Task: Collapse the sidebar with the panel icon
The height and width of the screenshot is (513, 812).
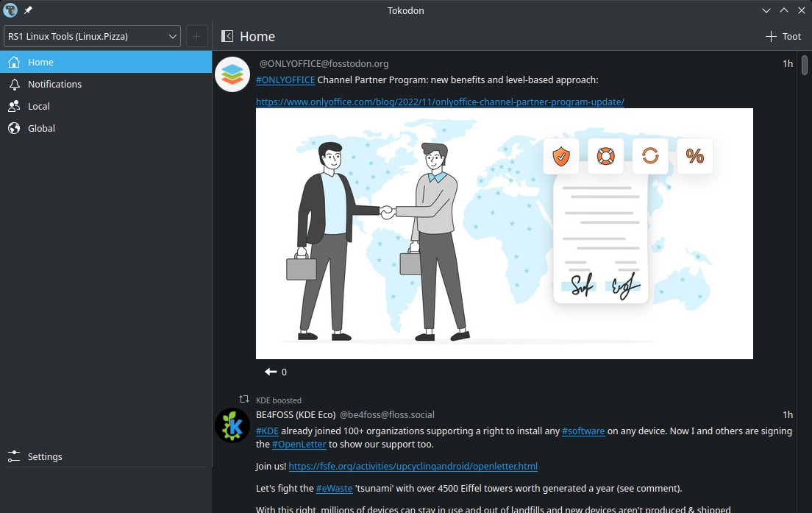Action: point(227,36)
